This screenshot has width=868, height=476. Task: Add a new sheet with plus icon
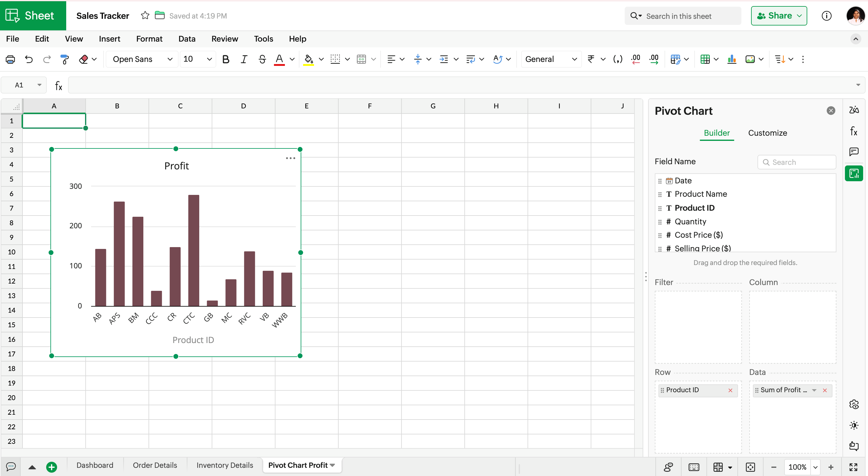point(52,467)
